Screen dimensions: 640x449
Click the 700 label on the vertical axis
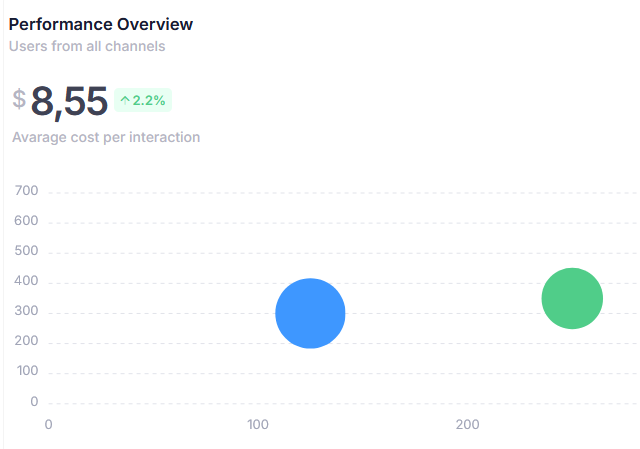tap(27, 191)
